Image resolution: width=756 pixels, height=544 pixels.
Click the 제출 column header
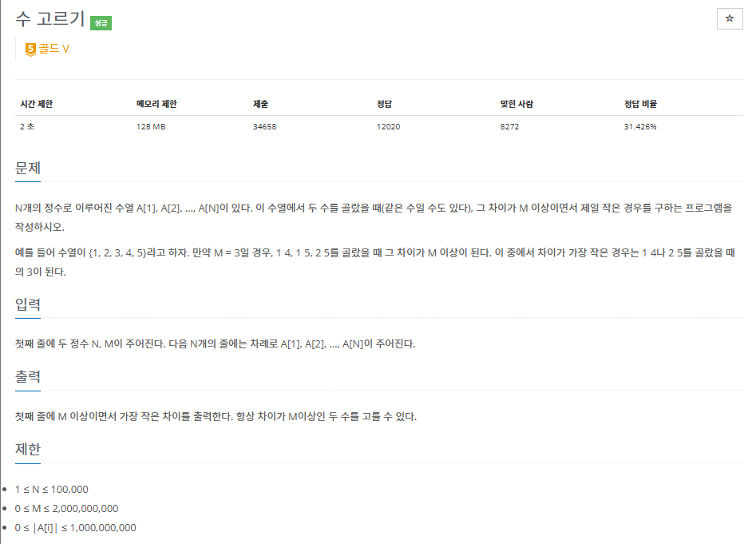coord(260,104)
